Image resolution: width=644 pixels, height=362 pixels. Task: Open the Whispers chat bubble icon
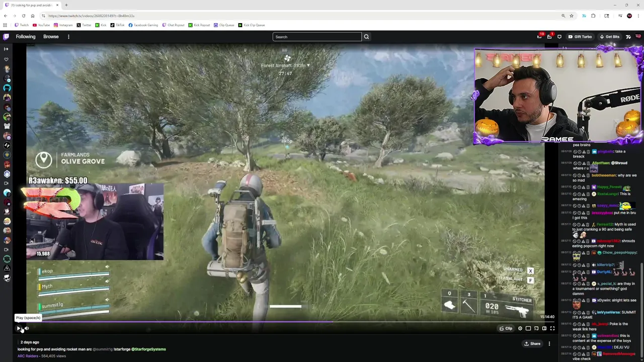[x=559, y=37]
